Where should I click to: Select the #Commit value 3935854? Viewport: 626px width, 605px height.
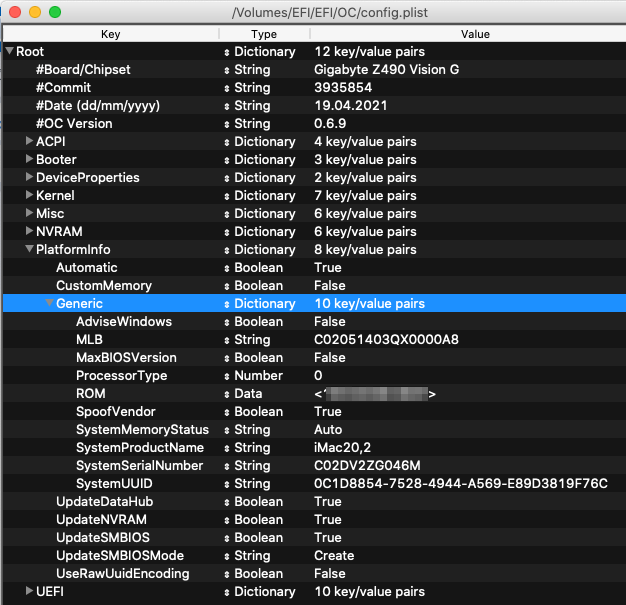(x=343, y=87)
